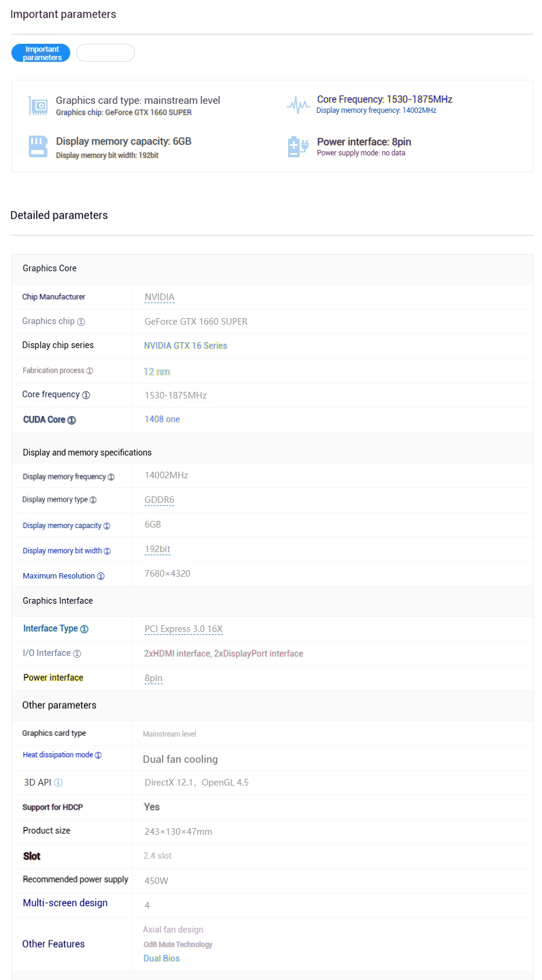Open the GDDR6 memory type link

coord(160,500)
